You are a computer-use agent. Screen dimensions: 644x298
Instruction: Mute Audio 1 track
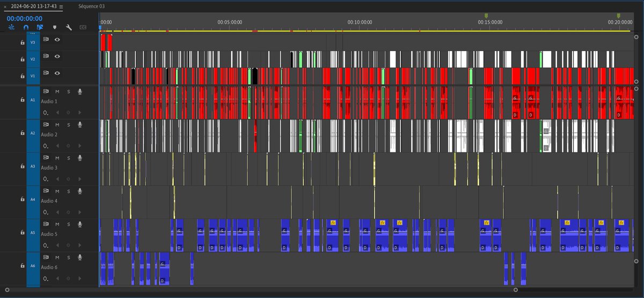tap(57, 91)
